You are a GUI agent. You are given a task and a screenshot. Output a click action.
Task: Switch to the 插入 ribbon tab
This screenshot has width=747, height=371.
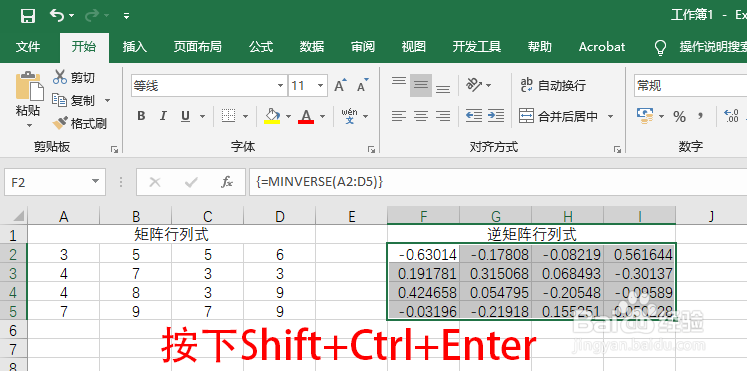pos(134,46)
